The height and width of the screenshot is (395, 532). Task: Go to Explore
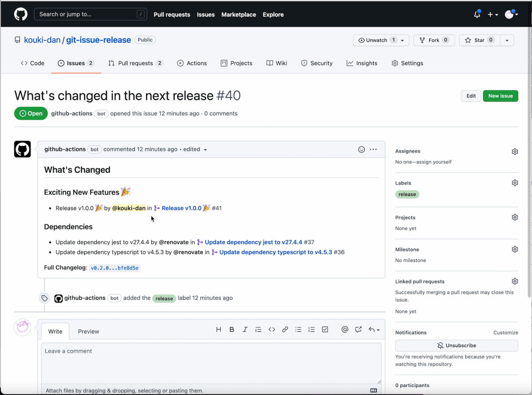coord(273,15)
